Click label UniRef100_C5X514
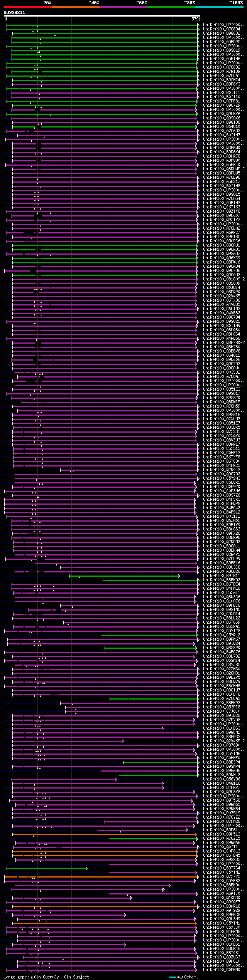The height and width of the screenshot is (980, 247). (x=222, y=614)
